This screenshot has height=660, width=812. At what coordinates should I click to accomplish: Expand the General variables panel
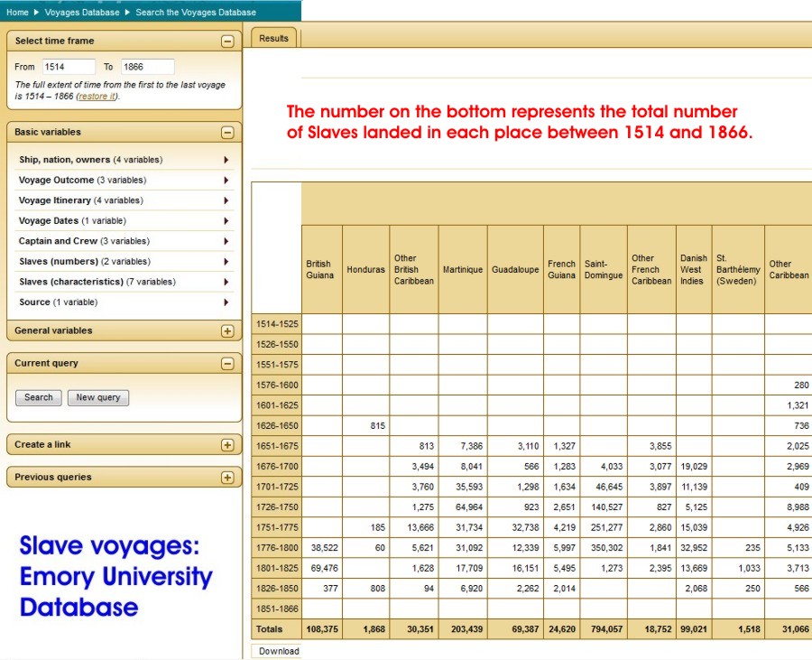click(x=227, y=331)
